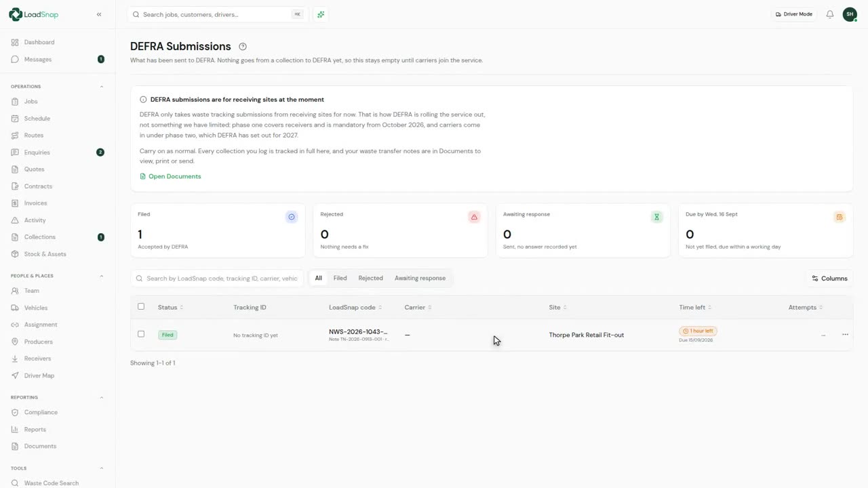The image size is (868, 488).
Task: Sort by Status column
Action: pos(170,308)
